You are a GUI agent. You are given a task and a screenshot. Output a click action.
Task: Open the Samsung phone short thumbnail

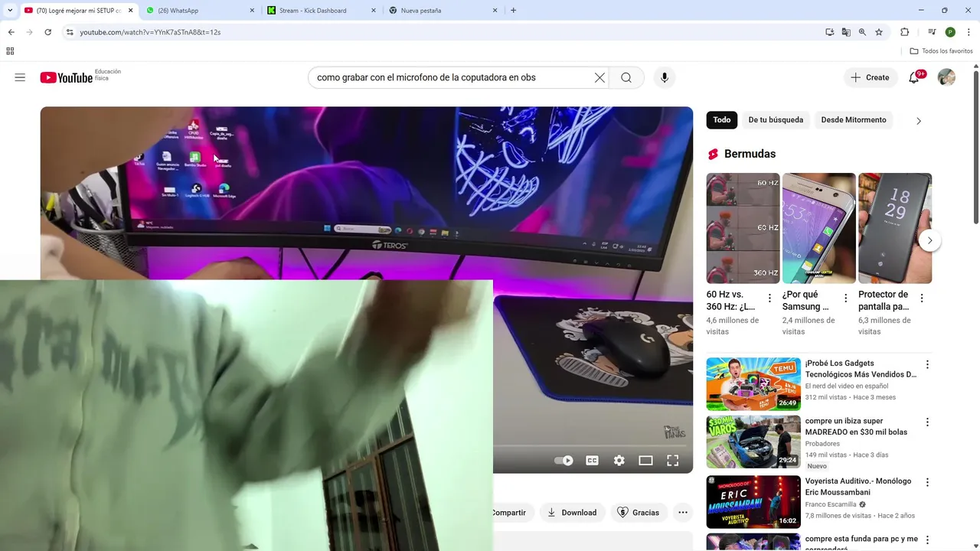[819, 228]
